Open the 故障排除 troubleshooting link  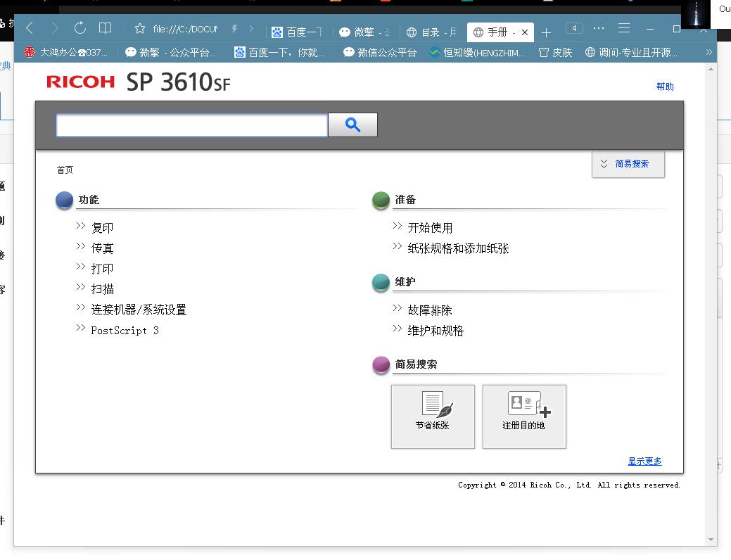click(x=429, y=310)
